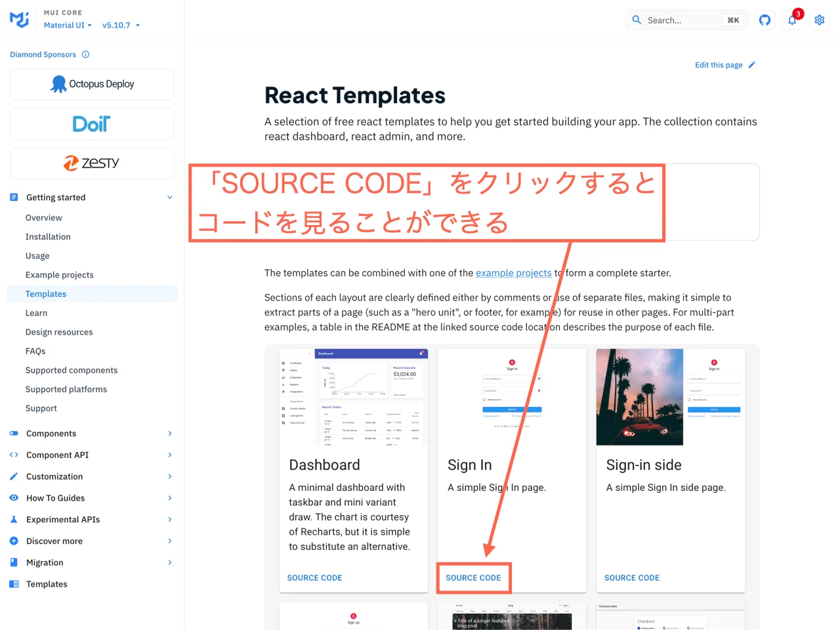Select Learn in the sidebar

(36, 313)
